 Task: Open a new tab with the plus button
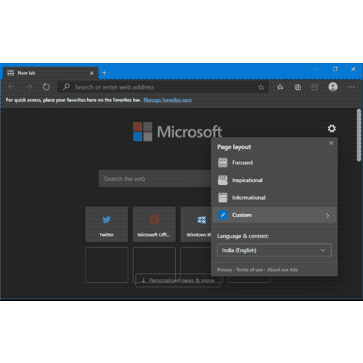tap(104, 73)
